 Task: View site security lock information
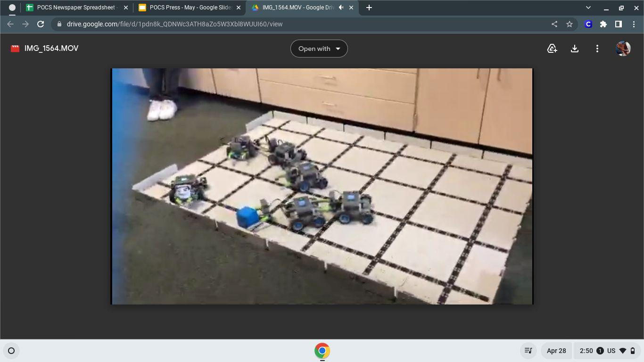59,24
